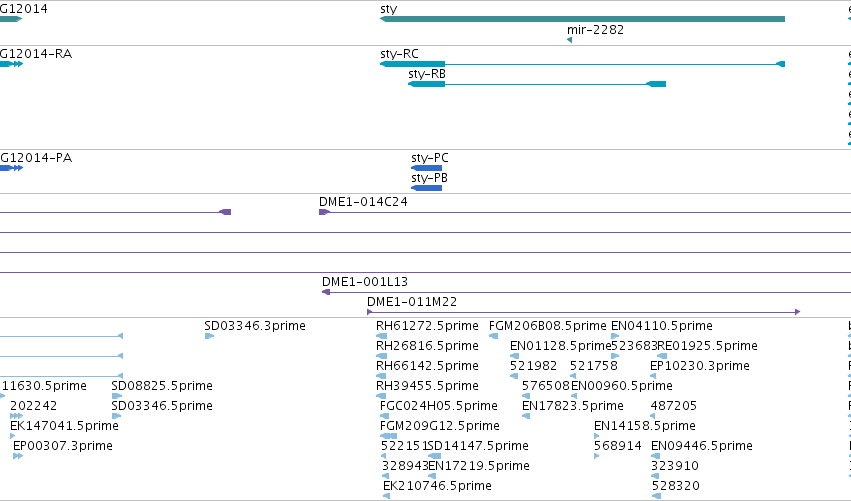This screenshot has width=851, height=501.
Task: Select the RH61272.5prime EST marker
Action: pyautogui.click(x=382, y=337)
